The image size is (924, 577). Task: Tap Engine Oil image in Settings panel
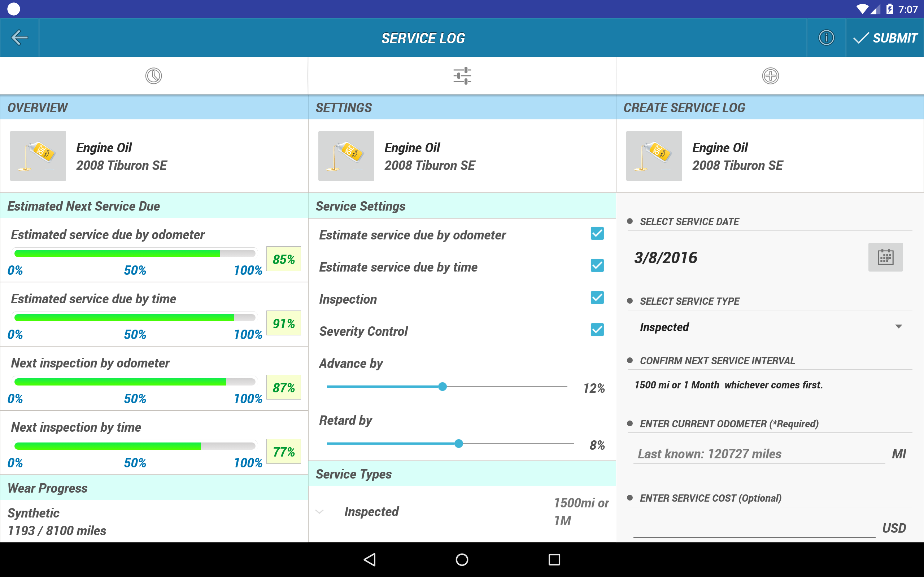point(346,156)
